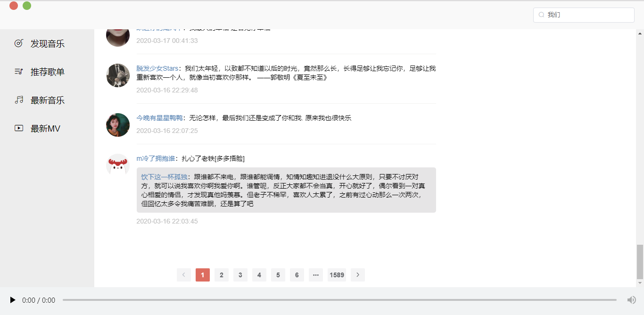Click the 推荐歌单 playlist icon
Screen dimensions: 644x315
[19, 72]
